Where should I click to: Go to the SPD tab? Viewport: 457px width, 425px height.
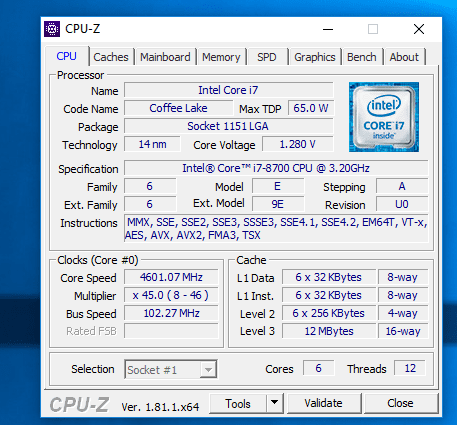pyautogui.click(x=267, y=57)
